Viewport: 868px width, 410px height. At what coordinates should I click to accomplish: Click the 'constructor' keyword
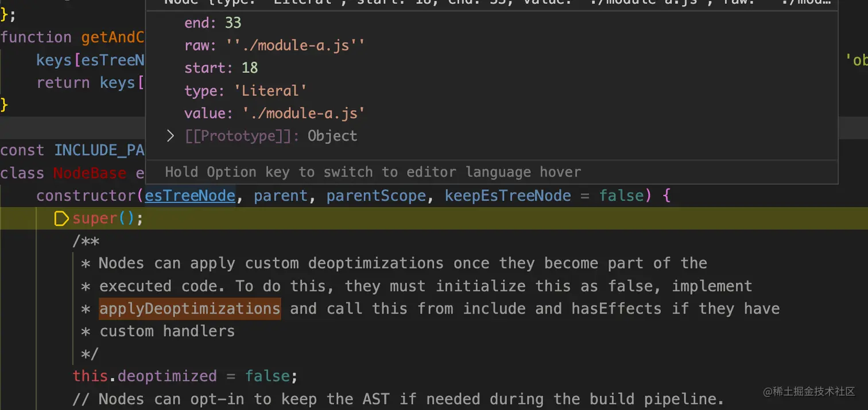86,196
